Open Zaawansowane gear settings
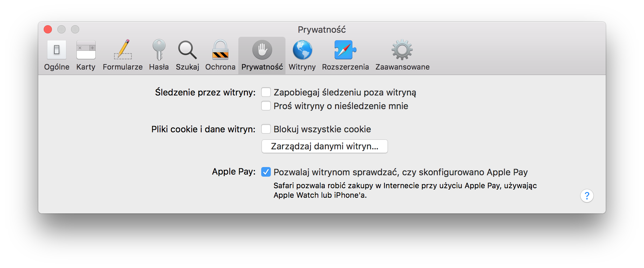644x268 pixels. click(x=402, y=55)
